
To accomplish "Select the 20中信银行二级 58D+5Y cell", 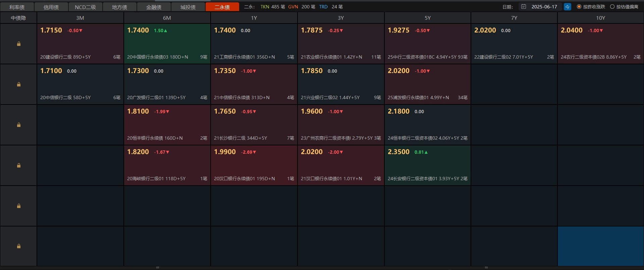I will pos(80,84).
